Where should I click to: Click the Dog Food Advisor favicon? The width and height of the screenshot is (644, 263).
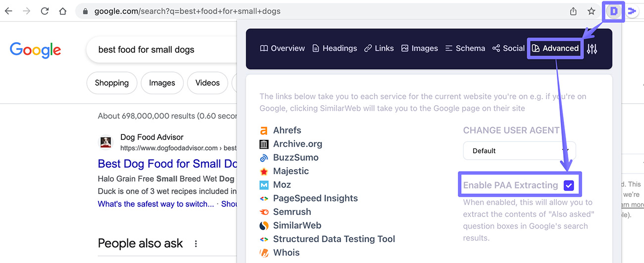click(x=106, y=142)
